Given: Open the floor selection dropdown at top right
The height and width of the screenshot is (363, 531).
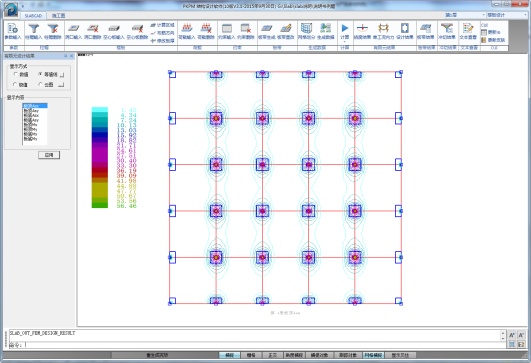Looking at the screenshot, I should 465,15.
